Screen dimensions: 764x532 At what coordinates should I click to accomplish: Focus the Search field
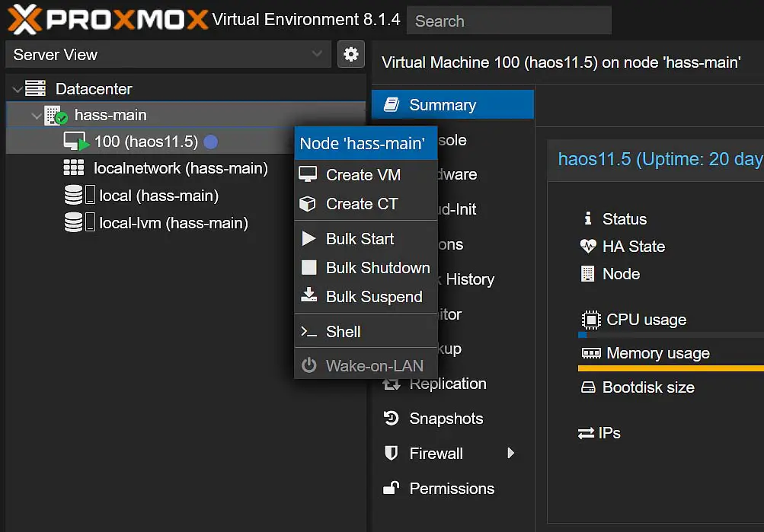coord(509,21)
